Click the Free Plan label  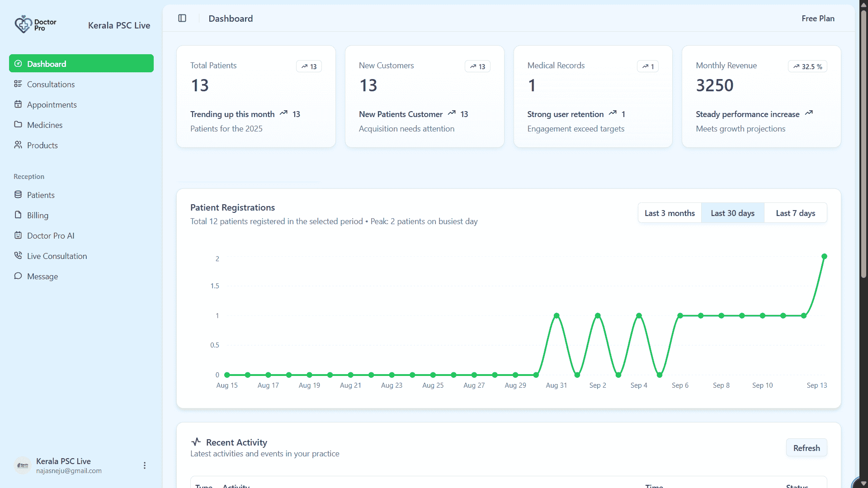[818, 19]
